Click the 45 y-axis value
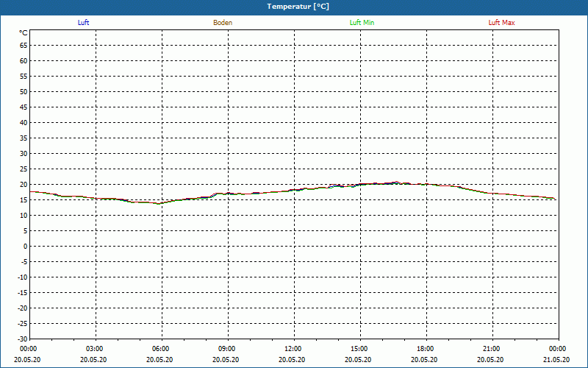The image size is (588, 368). coord(24,107)
